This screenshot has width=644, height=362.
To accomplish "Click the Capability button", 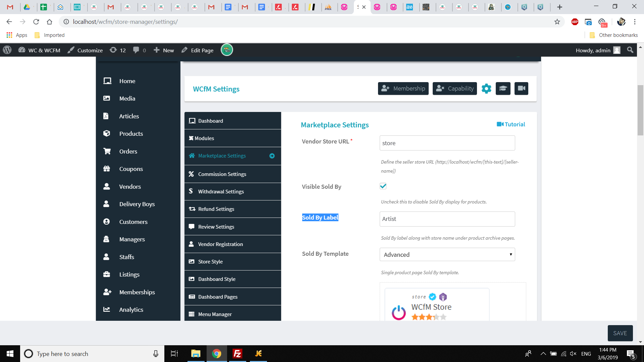I will pyautogui.click(x=455, y=88).
